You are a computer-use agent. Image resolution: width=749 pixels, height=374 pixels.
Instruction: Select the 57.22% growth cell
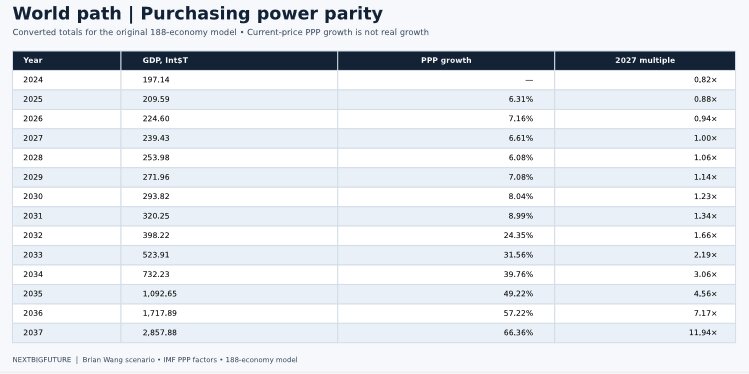[446, 314]
